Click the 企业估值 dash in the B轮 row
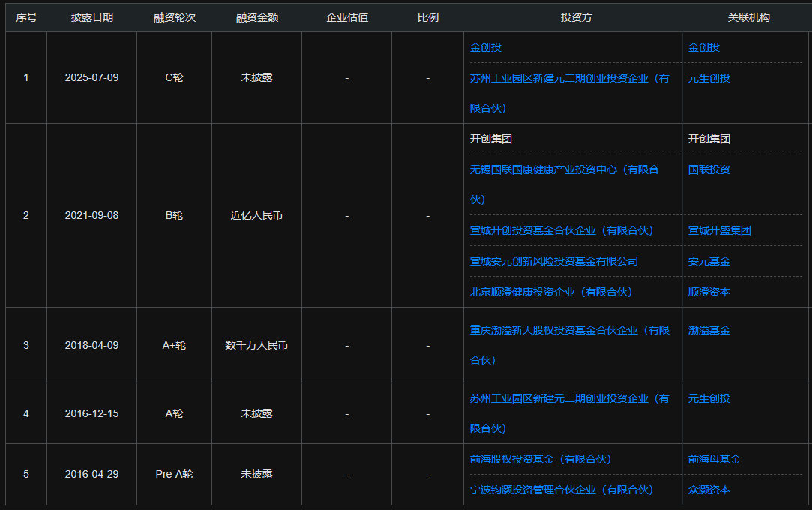This screenshot has width=812, height=510. click(347, 216)
